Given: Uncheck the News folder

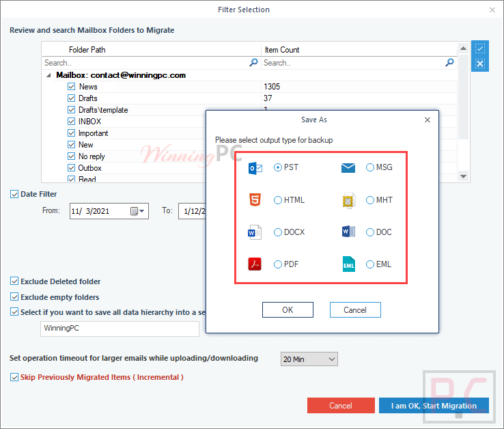Looking at the screenshot, I should click(71, 87).
